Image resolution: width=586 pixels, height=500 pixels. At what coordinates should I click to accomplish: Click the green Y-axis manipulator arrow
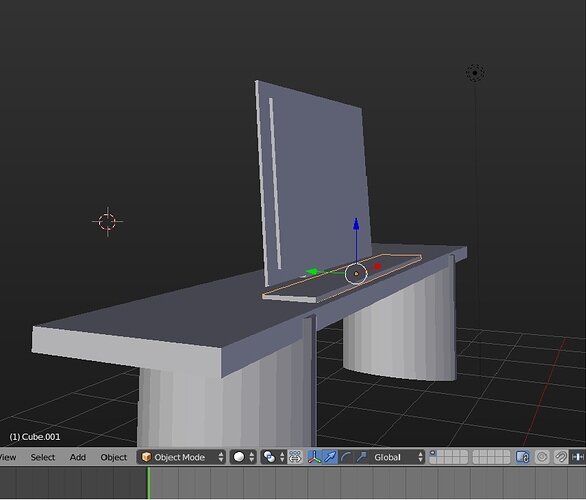[312, 272]
